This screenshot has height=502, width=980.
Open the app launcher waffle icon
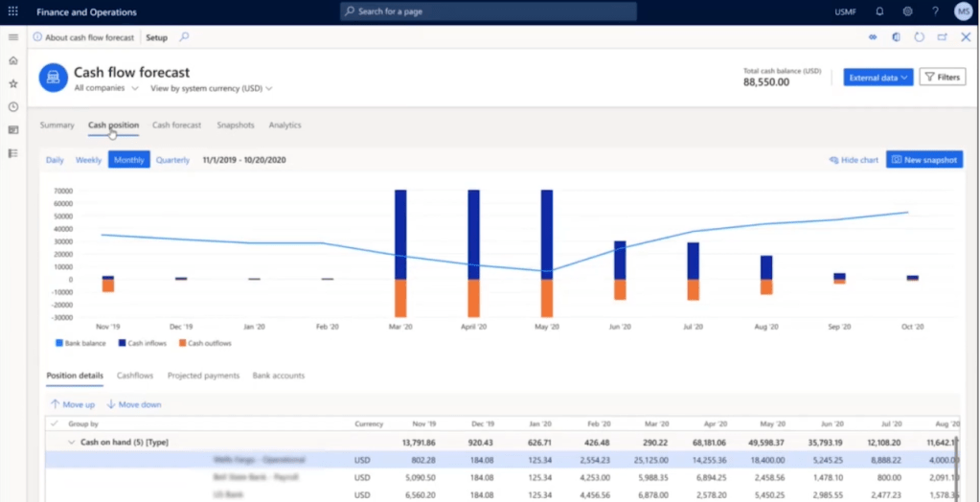12,11
